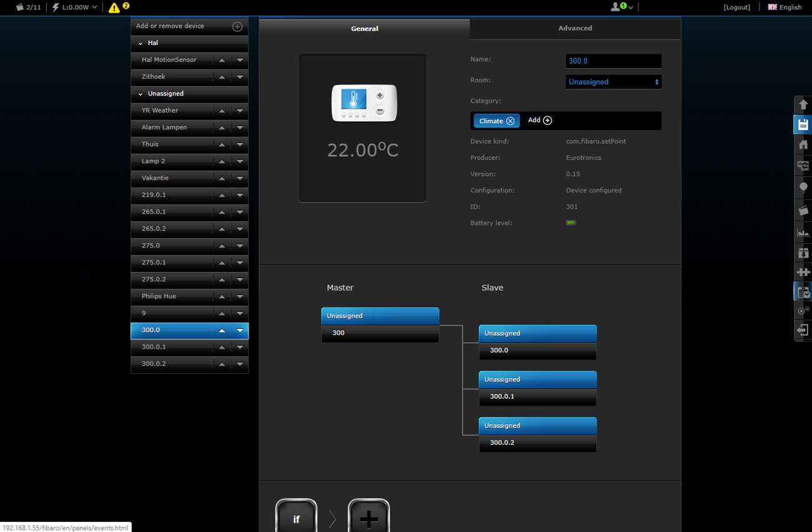Open the Room dropdown showing Unassigned
Viewport: 812px width, 532px height.
pos(613,82)
